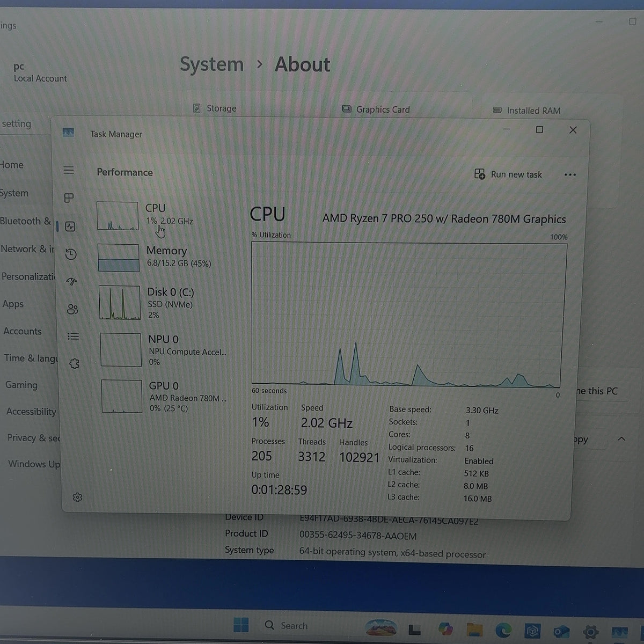Viewport: 644px width, 644px height.
Task: Open Microsoft Edge from taskbar
Action: (503, 631)
